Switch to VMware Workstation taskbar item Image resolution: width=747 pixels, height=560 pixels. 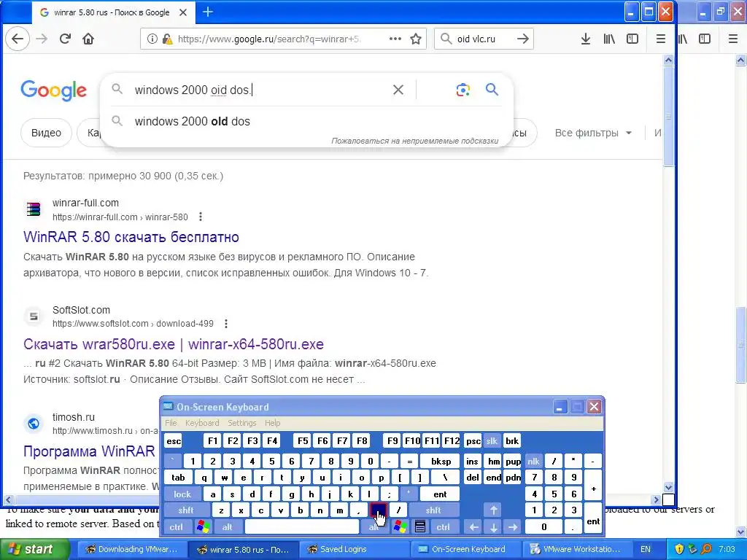[577, 549]
